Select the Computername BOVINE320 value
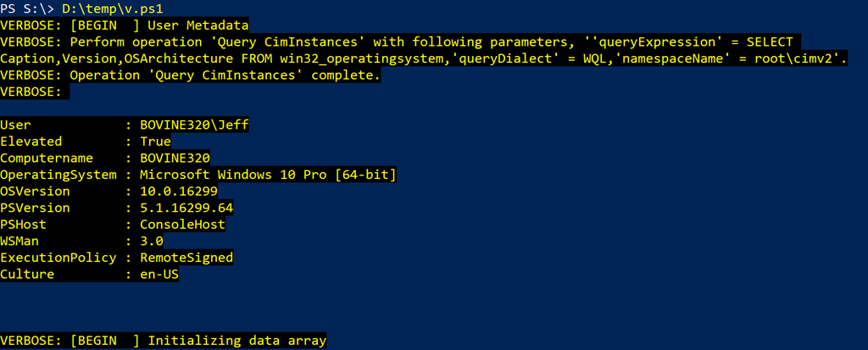 pyautogui.click(x=175, y=158)
